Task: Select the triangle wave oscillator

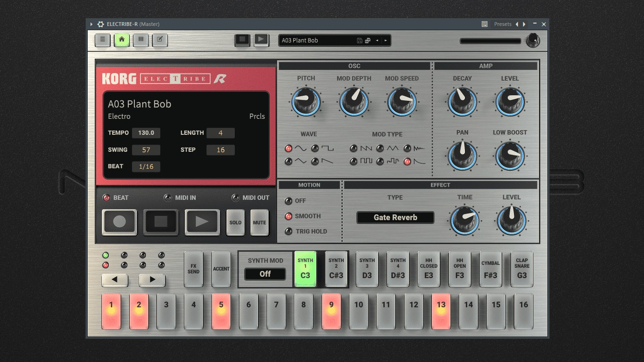Action: coord(289,162)
